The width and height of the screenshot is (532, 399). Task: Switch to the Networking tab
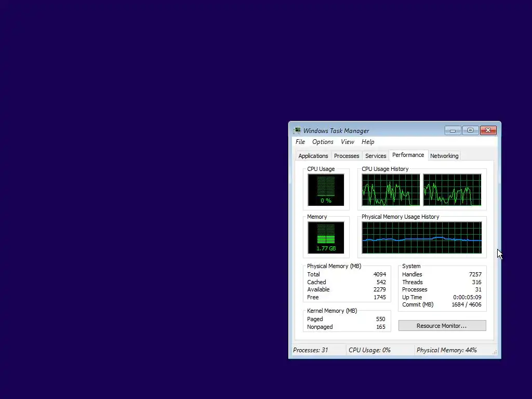(444, 156)
